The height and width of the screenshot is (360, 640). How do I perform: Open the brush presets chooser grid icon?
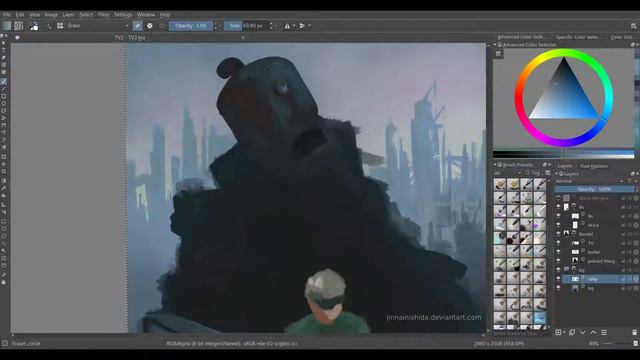tap(60, 26)
